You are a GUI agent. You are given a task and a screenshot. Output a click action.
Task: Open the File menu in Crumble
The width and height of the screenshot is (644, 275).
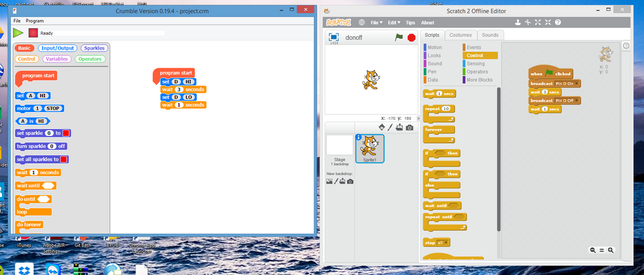(x=17, y=21)
